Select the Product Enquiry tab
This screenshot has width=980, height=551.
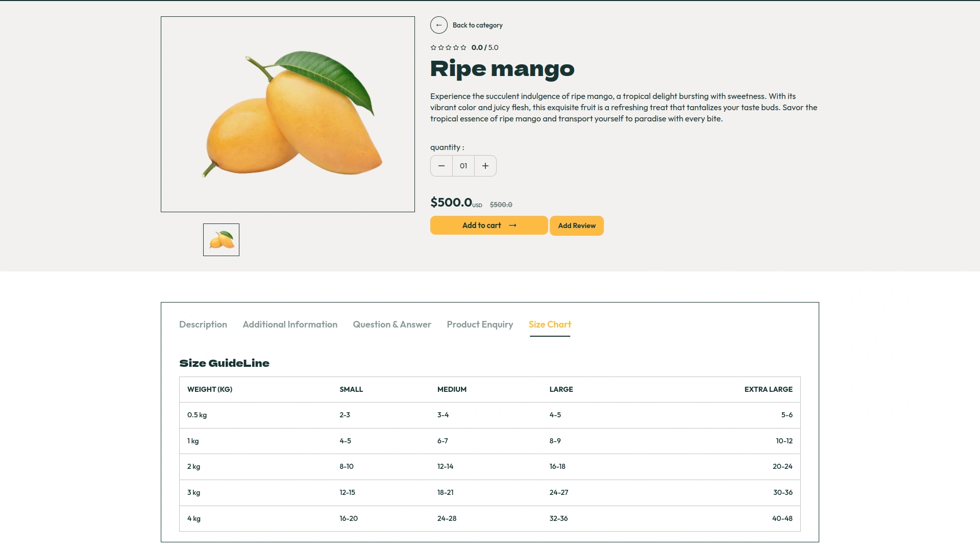[x=480, y=324]
